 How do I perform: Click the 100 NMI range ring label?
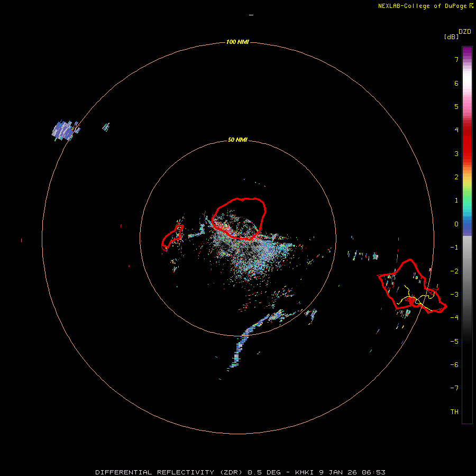[x=237, y=42]
